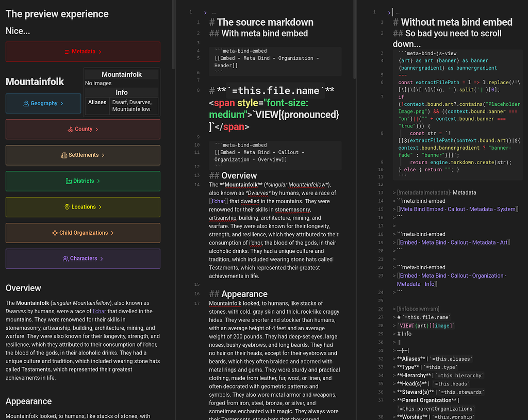Open 'Meta Bind Embed - Callout - Metadata - System' link
This screenshot has height=420, width=528.
pos(458,209)
